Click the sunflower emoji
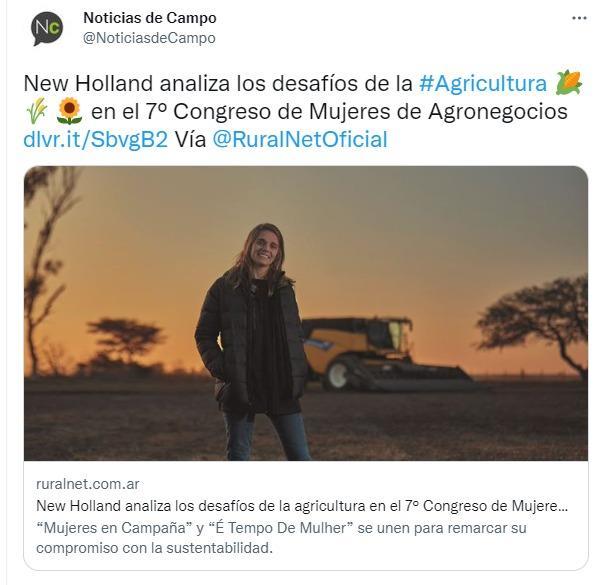The width and height of the screenshot is (605, 585). point(69,111)
